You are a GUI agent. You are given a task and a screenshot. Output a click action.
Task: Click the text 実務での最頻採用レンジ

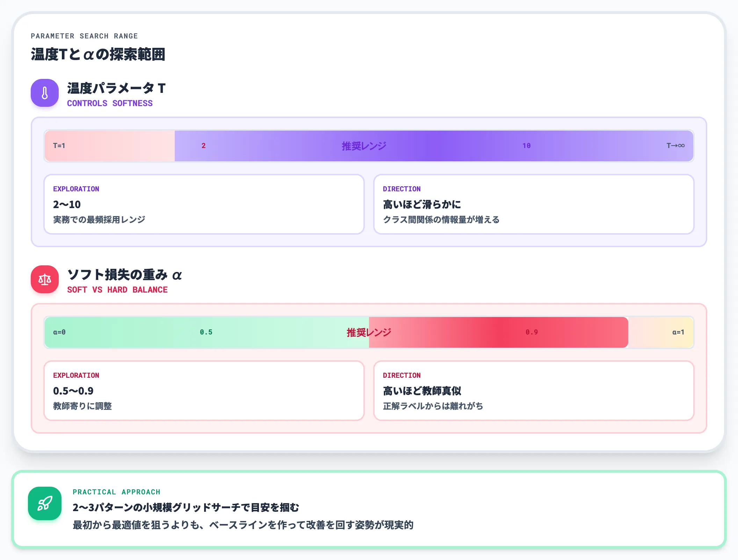tap(99, 220)
